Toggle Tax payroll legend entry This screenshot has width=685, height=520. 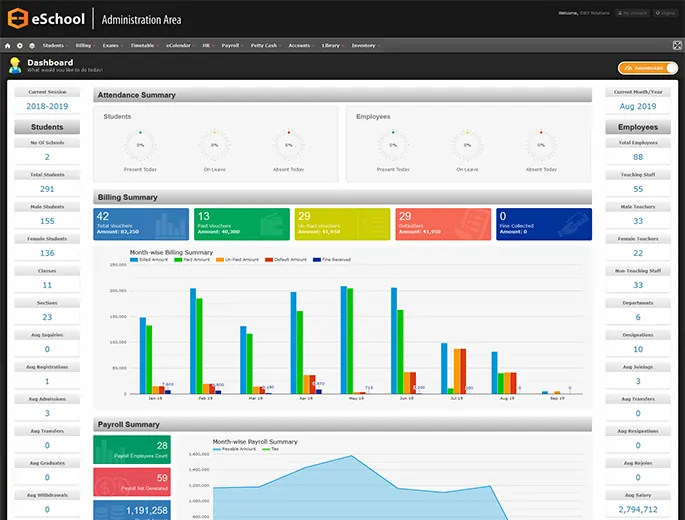(270, 449)
